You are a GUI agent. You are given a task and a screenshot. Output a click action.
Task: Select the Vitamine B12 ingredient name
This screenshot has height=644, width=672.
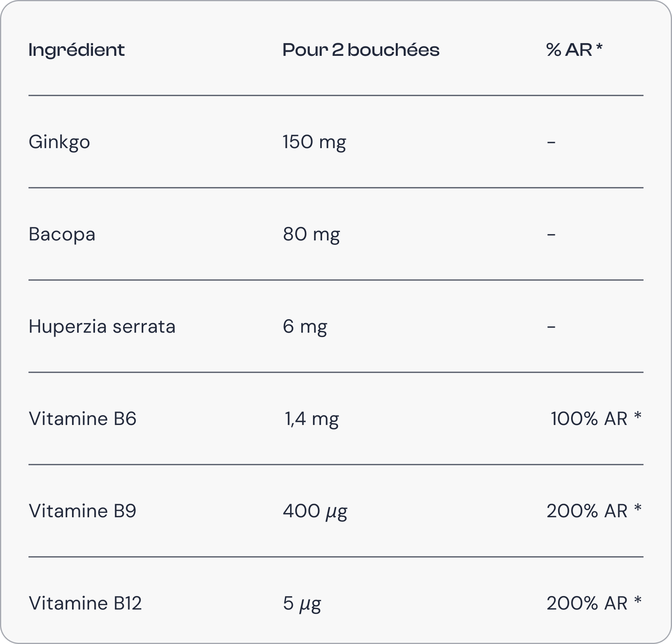click(85, 603)
